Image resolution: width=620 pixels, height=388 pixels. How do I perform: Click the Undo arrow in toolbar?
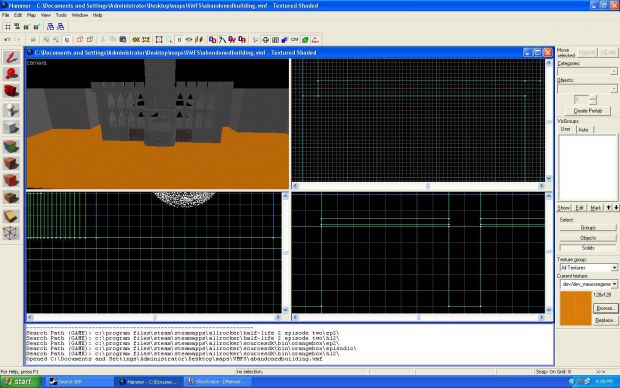(x=7, y=40)
